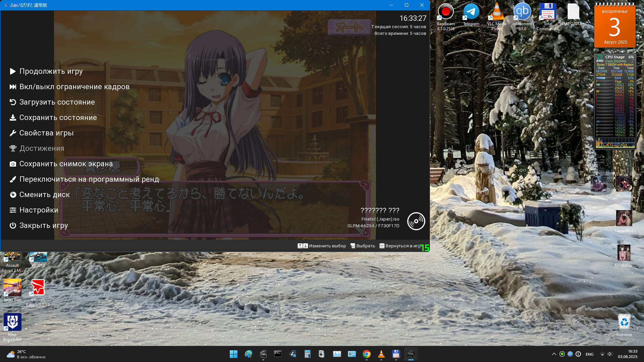
Task: Switch the ENG input language indicator
Action: point(589,354)
